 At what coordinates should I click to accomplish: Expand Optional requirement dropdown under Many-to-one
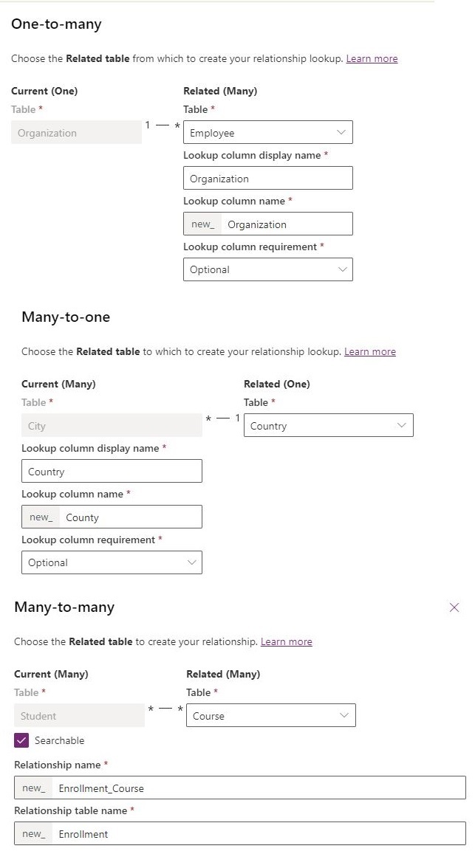point(112,562)
